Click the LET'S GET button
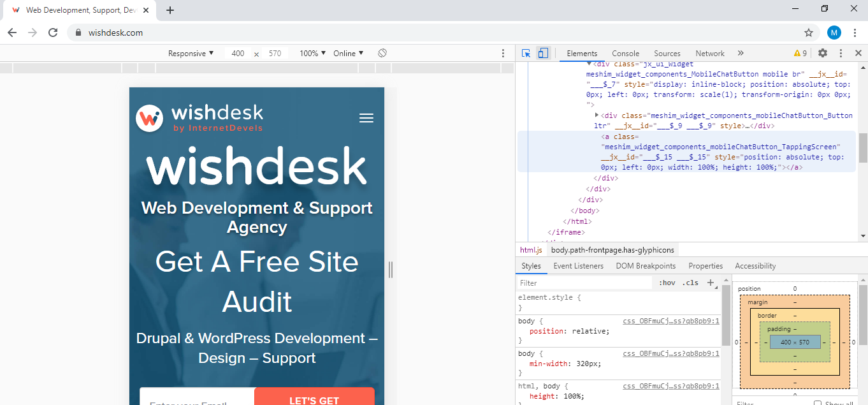 coord(314,396)
